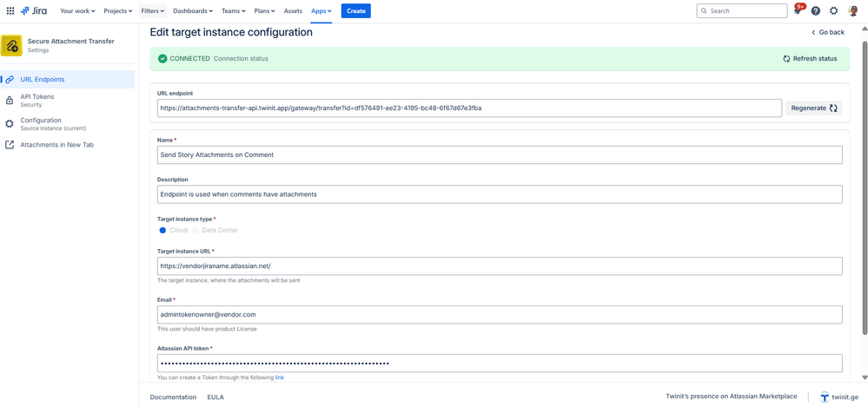Expand the Projects dropdown
Screen dimensions: 868x407
click(118, 10)
